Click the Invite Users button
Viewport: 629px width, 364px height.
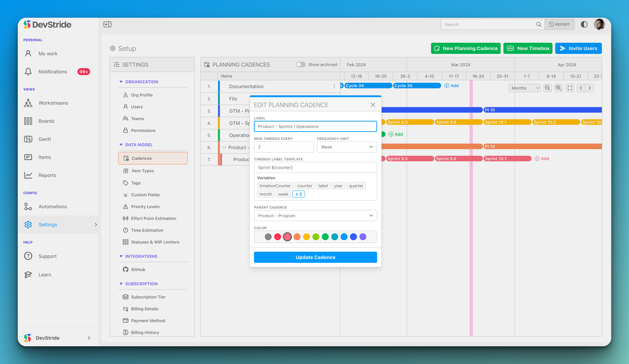pos(579,48)
